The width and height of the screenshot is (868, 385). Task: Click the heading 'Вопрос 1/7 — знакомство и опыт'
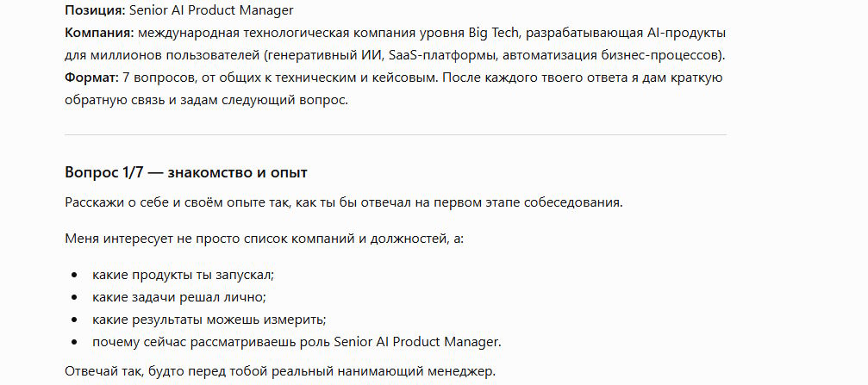[x=186, y=172]
